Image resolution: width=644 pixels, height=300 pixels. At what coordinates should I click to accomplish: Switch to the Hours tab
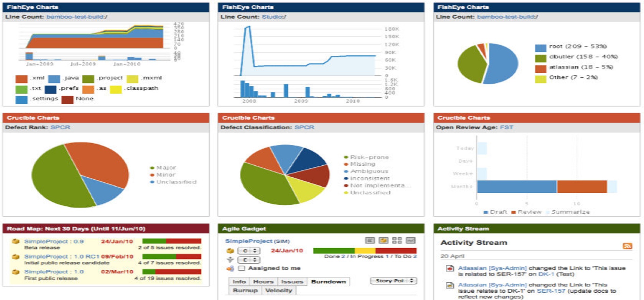pos(263,282)
